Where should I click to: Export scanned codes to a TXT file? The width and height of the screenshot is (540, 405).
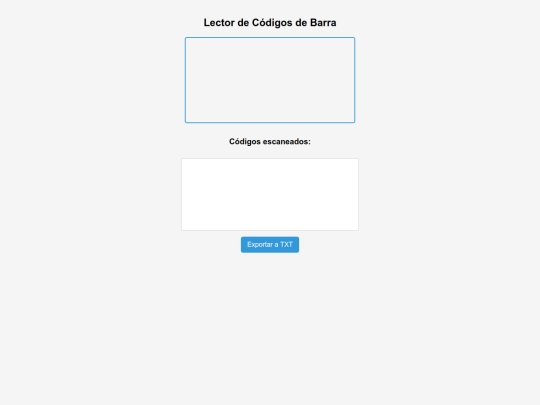tap(270, 245)
